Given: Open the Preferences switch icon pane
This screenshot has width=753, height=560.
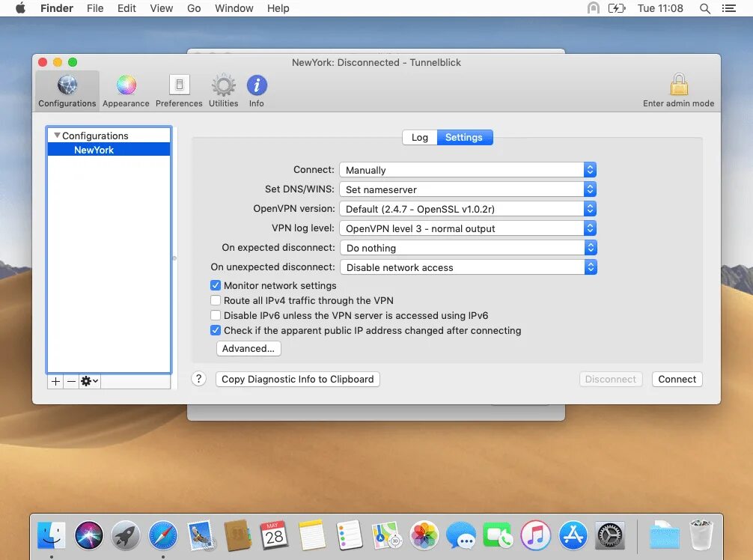Looking at the screenshot, I should (x=179, y=91).
